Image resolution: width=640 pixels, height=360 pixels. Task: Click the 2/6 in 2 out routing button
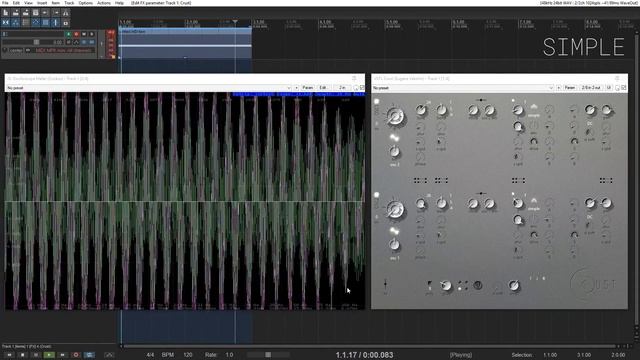[x=591, y=88]
